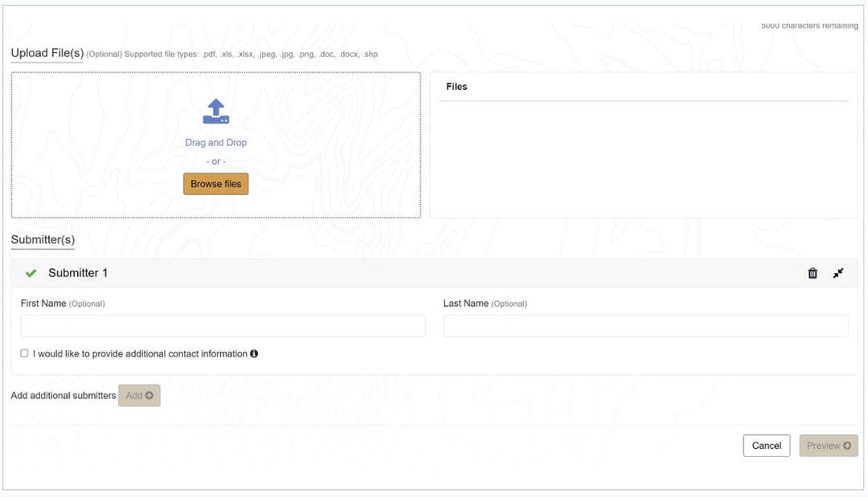Delete Submitter 1 using the trash icon
The height and width of the screenshot is (497, 868).
point(813,273)
